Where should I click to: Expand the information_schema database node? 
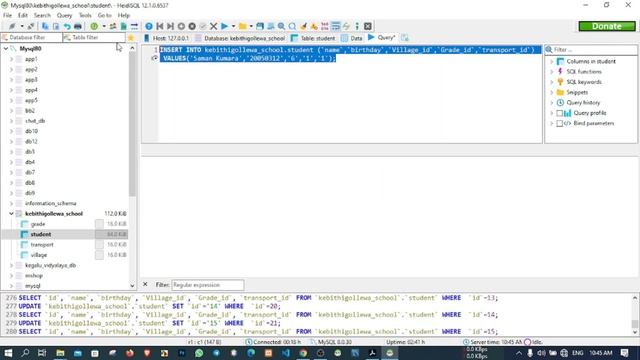point(11,203)
